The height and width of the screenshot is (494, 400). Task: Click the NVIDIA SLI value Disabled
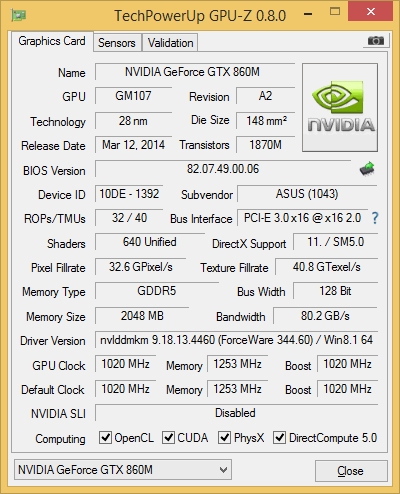[236, 413]
